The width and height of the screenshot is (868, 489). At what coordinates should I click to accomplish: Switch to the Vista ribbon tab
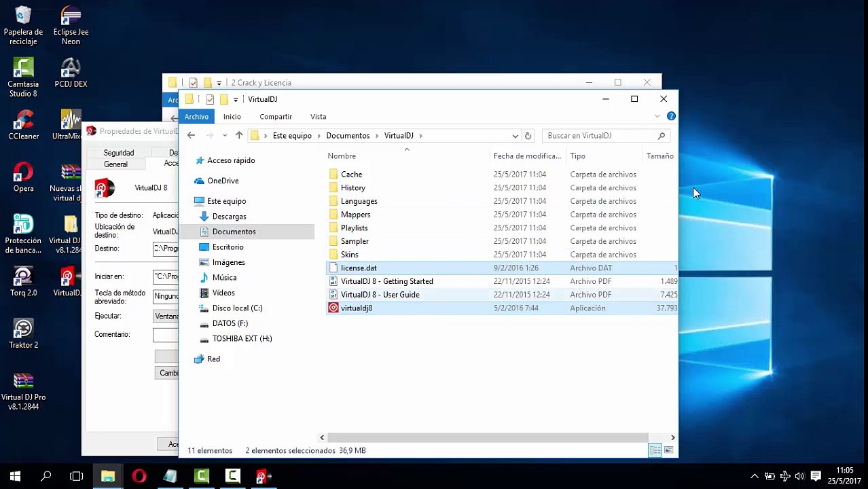tap(318, 117)
